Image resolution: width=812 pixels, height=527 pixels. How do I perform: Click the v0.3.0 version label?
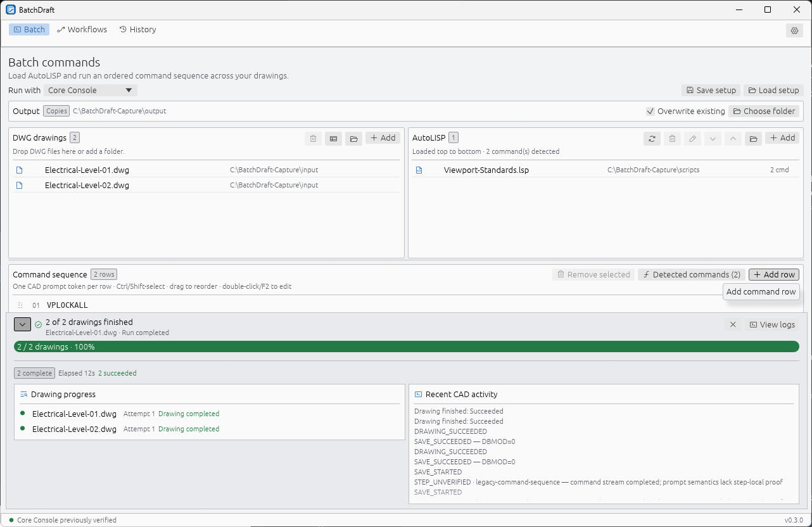tap(794, 520)
